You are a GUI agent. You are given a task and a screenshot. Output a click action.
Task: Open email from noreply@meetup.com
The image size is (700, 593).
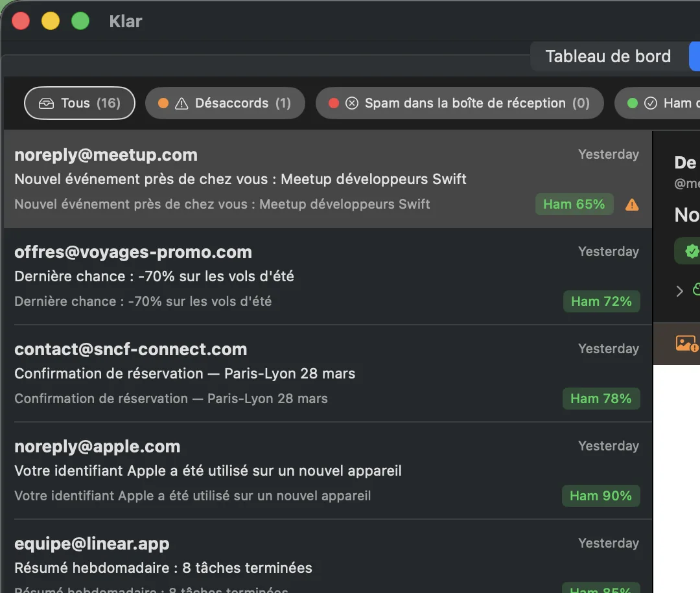tap(328, 179)
